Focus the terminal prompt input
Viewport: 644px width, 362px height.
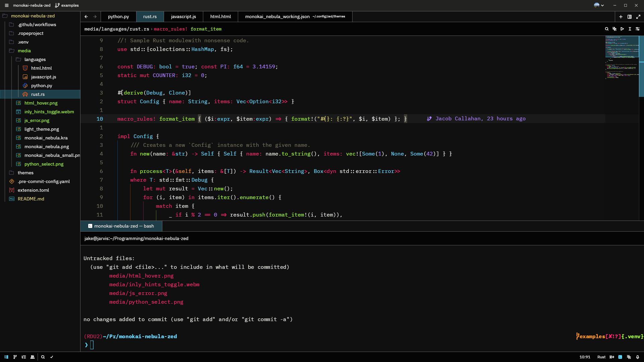[92, 345]
